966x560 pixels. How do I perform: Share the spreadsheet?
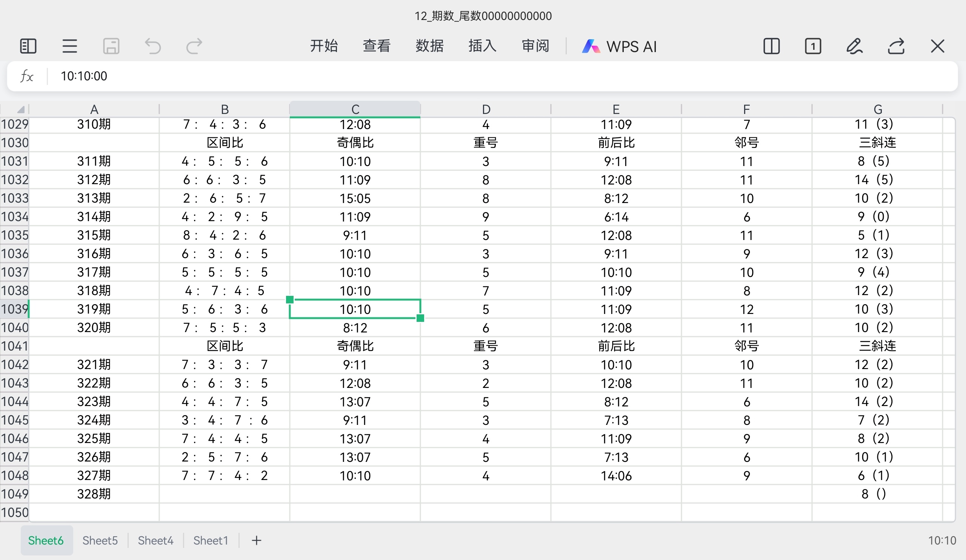click(896, 46)
